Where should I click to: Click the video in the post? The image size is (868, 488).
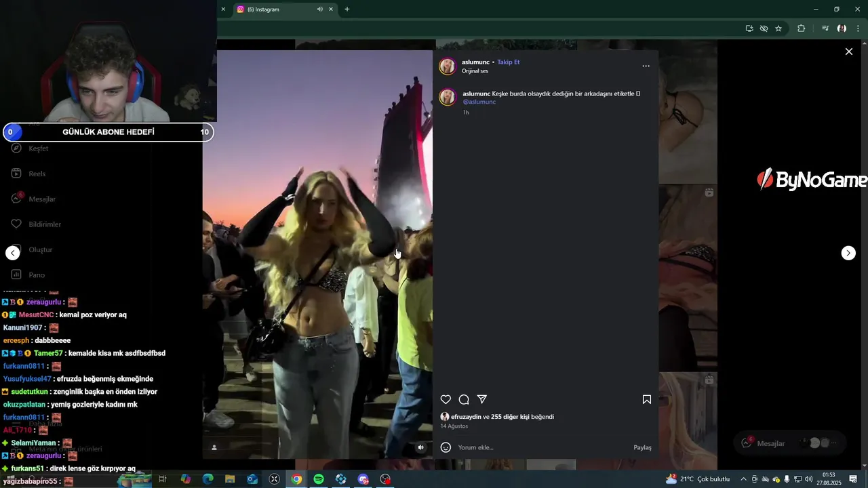317,254
